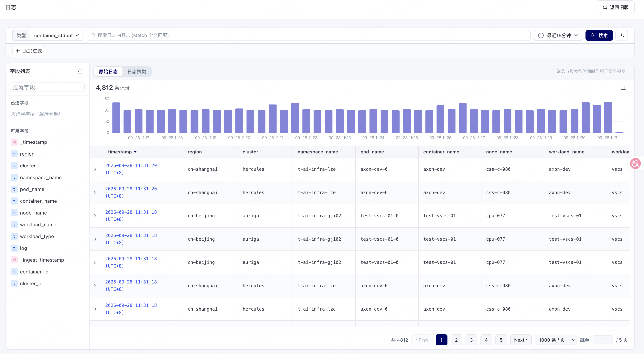644x354 pixels.
Task: Focus the log content search input
Action: pyautogui.click(x=308, y=35)
